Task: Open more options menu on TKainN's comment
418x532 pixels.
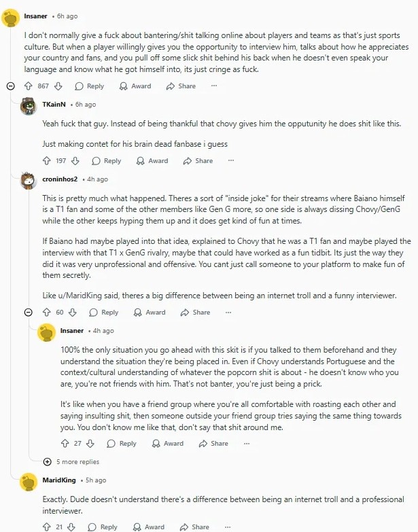Action: pyautogui.click(x=231, y=161)
